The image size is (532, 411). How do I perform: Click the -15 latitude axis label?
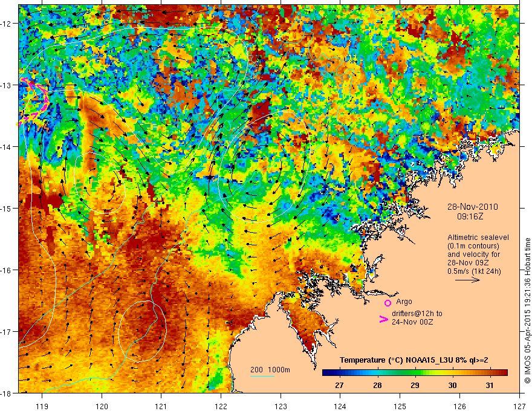pos(6,208)
